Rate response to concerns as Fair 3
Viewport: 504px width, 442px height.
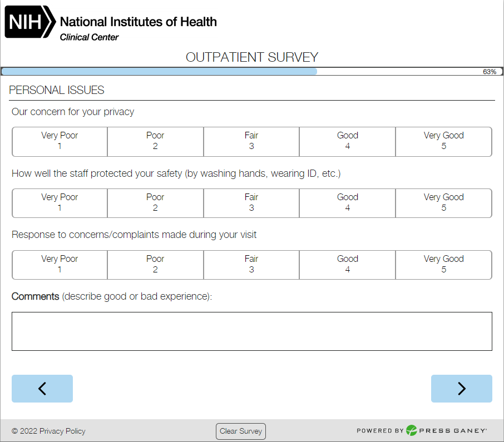(251, 265)
